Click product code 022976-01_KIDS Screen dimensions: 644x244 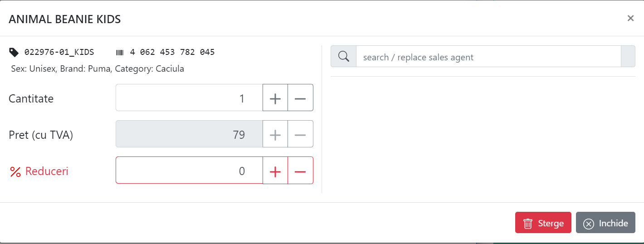[59, 52]
